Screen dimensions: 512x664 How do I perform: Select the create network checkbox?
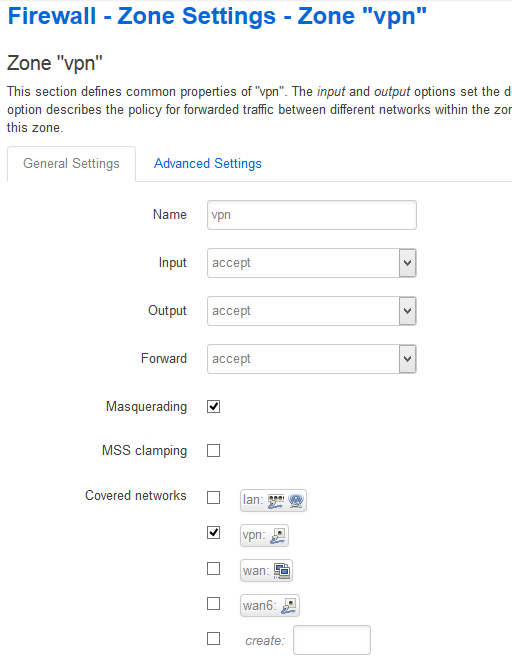(x=213, y=638)
